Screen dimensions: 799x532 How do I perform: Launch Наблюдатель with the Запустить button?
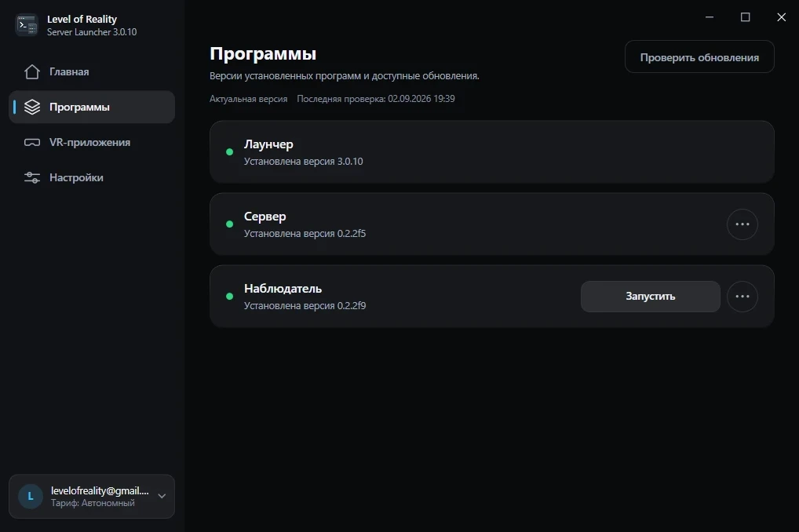click(650, 297)
